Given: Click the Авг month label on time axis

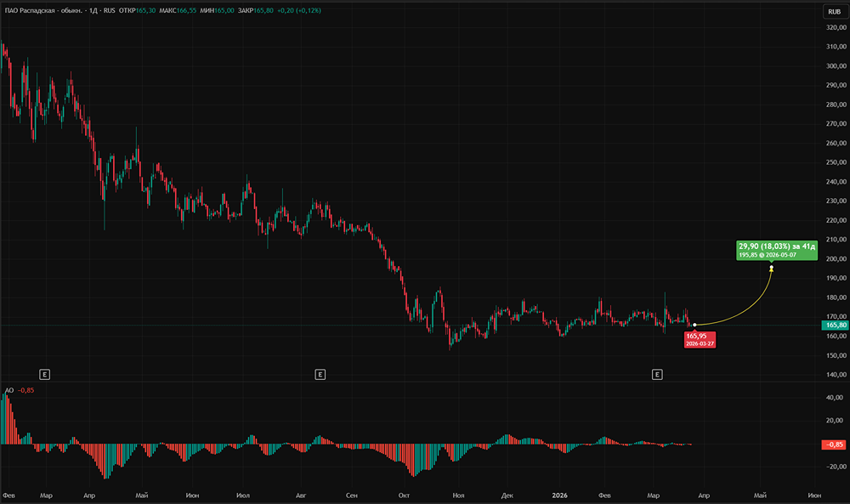Looking at the screenshot, I should pos(301,496).
